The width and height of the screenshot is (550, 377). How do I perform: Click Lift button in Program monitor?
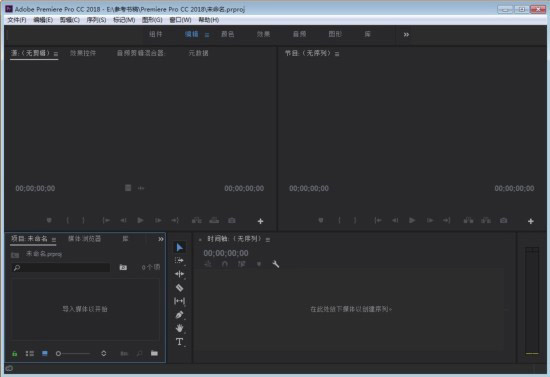pyautogui.click(x=469, y=221)
